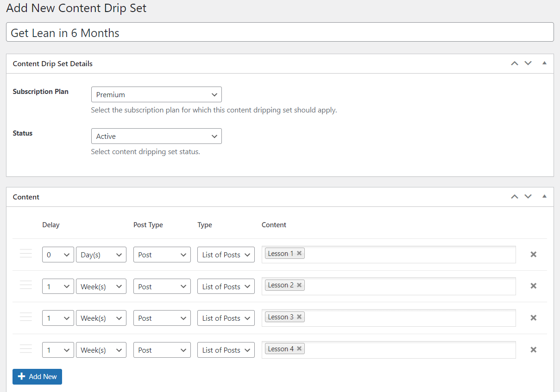The height and width of the screenshot is (392, 560).
Task: Delete the Lesson 4 content row
Action: point(534,349)
